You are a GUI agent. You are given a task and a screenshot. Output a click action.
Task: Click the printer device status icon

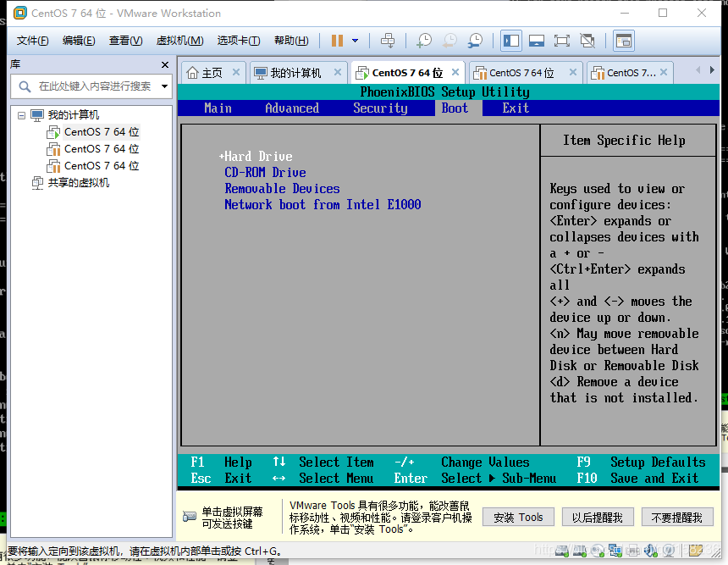click(633, 551)
